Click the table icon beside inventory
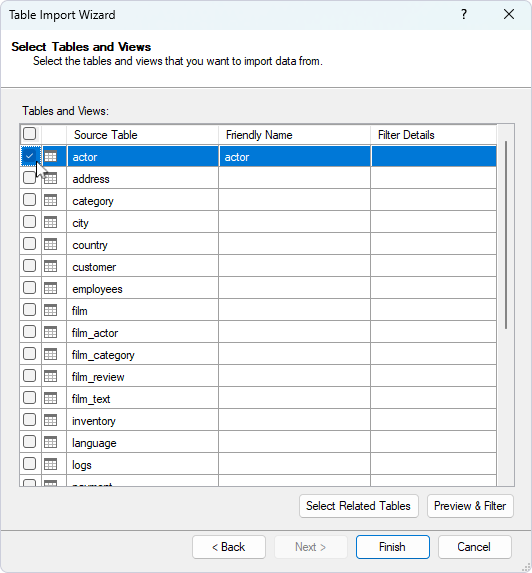 [x=50, y=420]
